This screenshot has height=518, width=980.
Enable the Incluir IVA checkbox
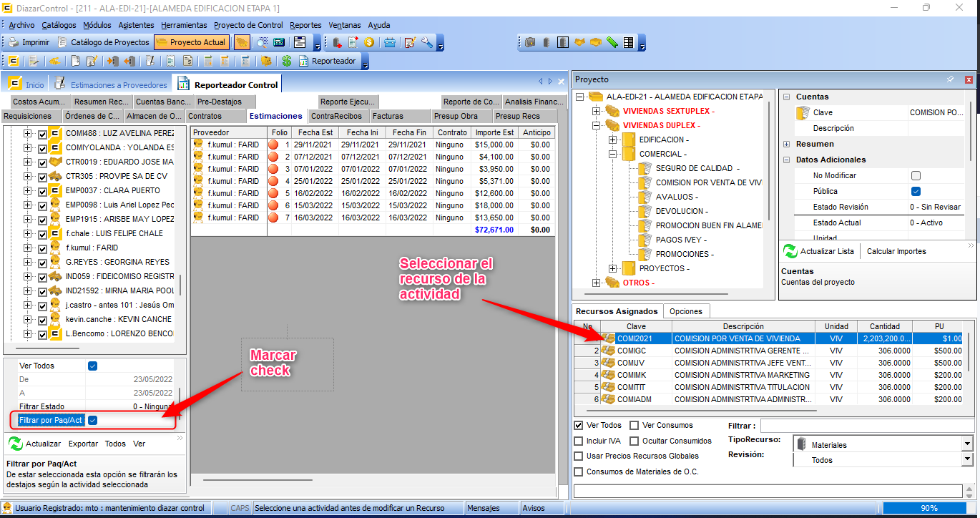click(579, 441)
